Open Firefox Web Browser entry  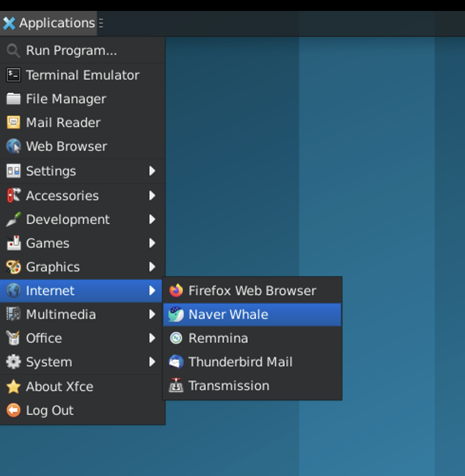(252, 291)
